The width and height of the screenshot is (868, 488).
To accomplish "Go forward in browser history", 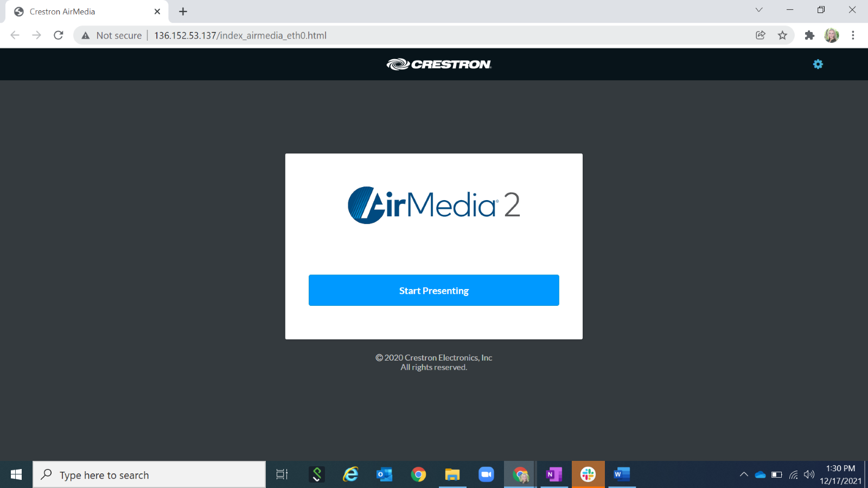I will [x=36, y=35].
